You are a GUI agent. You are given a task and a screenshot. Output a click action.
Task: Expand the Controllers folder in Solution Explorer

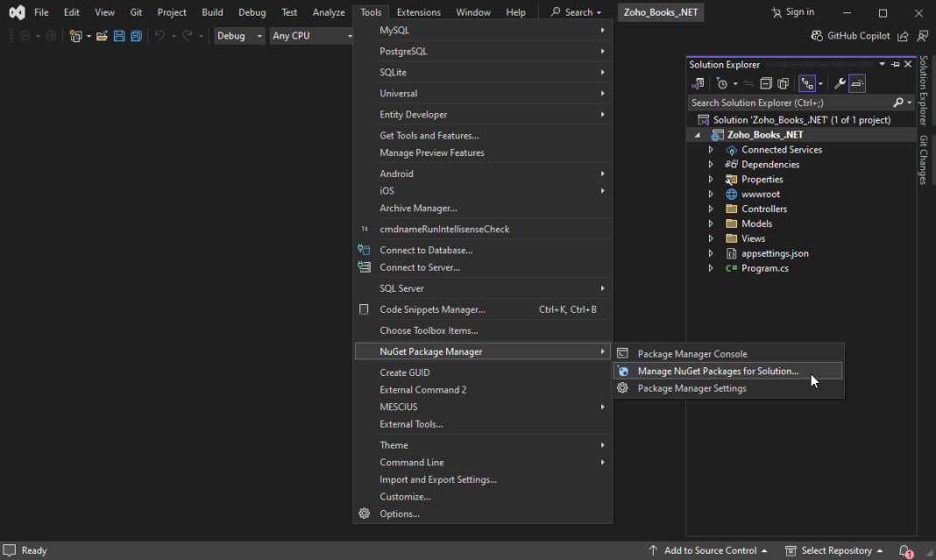tap(711, 209)
